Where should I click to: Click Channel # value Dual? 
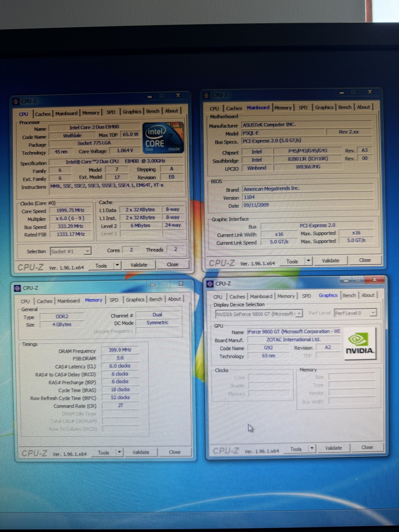point(157,315)
